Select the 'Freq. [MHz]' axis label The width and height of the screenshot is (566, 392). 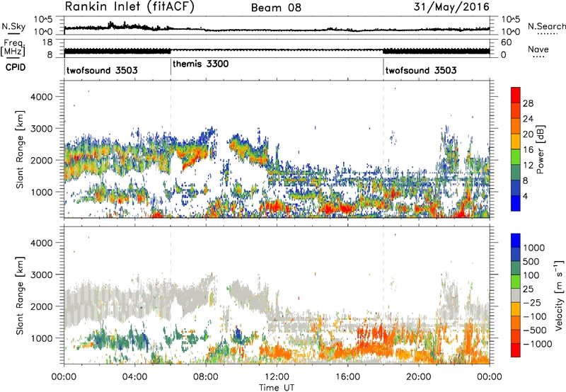(x=13, y=47)
